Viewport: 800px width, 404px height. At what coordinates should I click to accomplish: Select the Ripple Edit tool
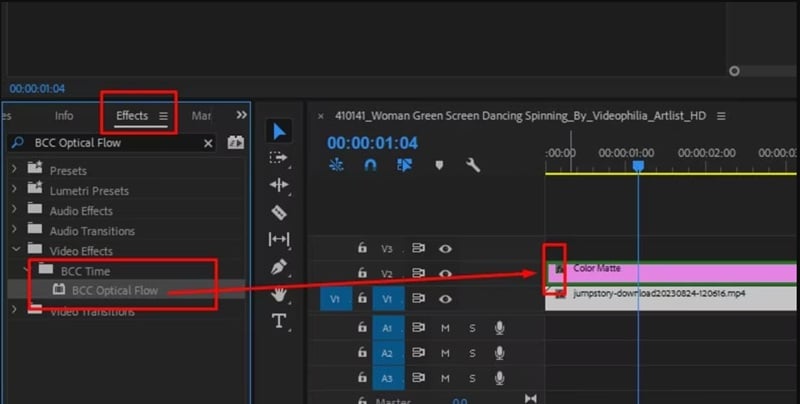[279, 185]
